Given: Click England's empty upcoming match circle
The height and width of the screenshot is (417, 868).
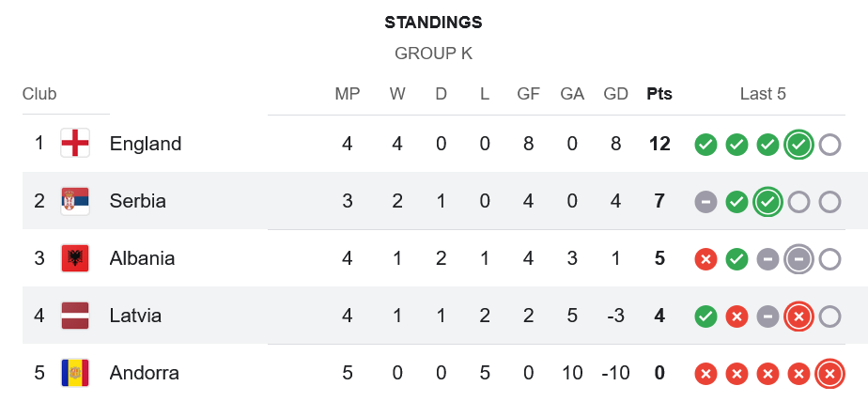Looking at the screenshot, I should click(x=829, y=145).
